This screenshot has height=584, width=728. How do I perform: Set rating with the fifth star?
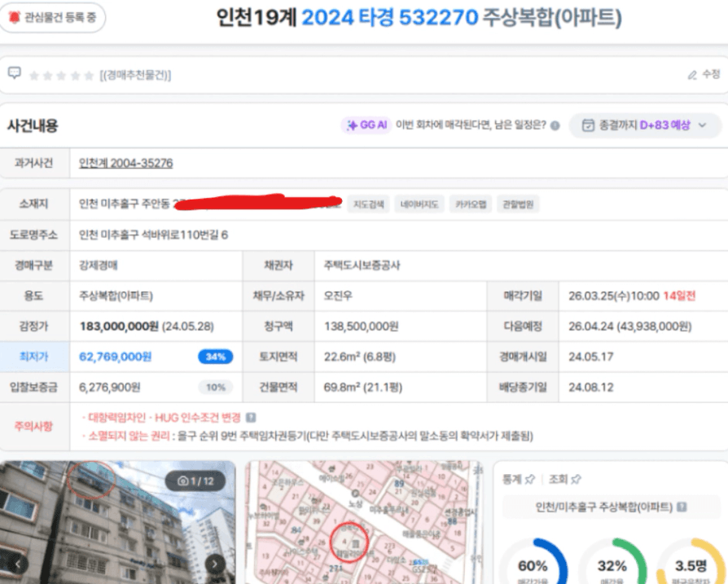point(88,76)
